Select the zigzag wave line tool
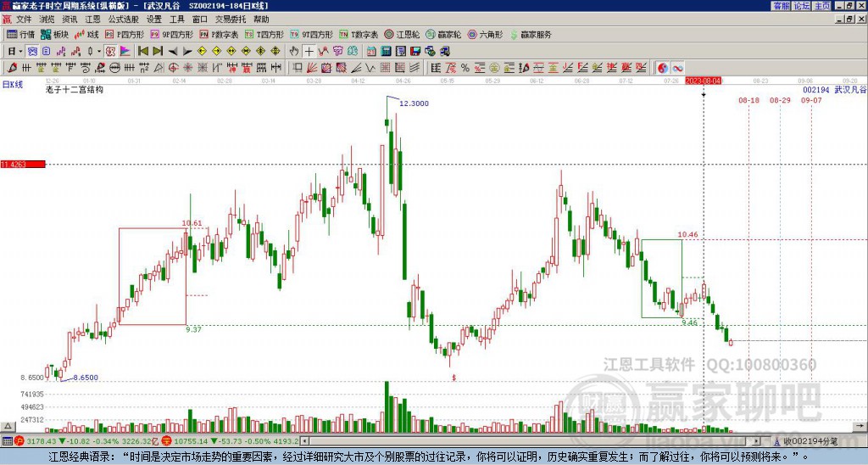 click(x=370, y=68)
